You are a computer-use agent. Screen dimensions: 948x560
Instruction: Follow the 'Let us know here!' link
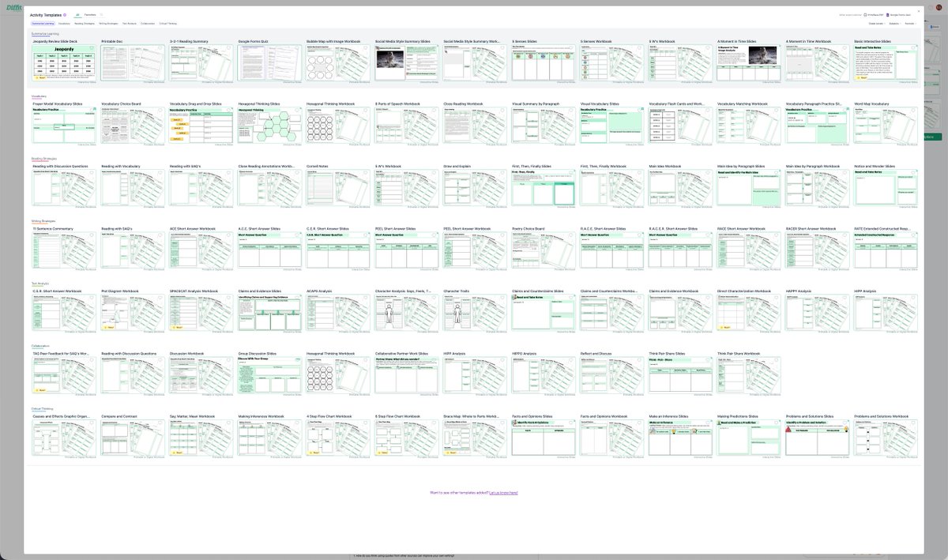coord(503,492)
